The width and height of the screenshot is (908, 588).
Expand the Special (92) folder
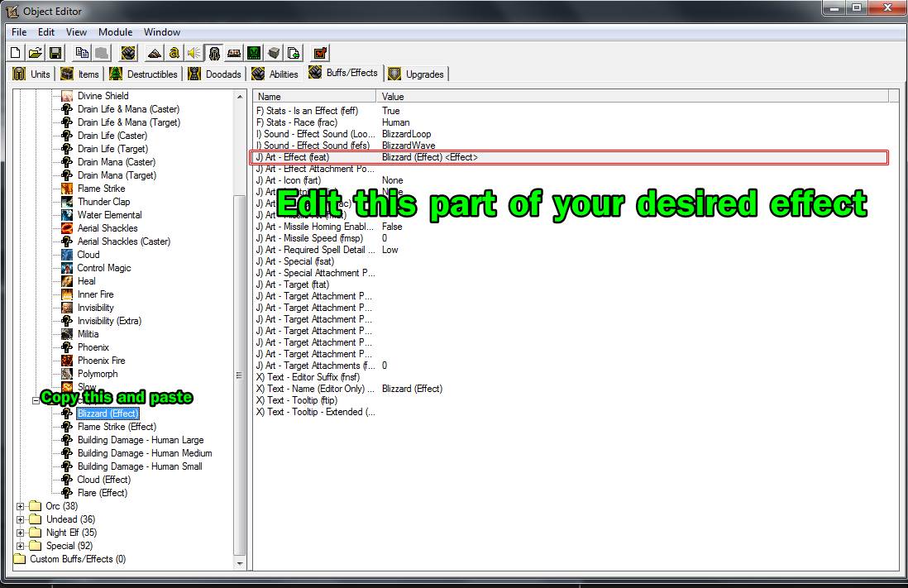tap(21, 546)
